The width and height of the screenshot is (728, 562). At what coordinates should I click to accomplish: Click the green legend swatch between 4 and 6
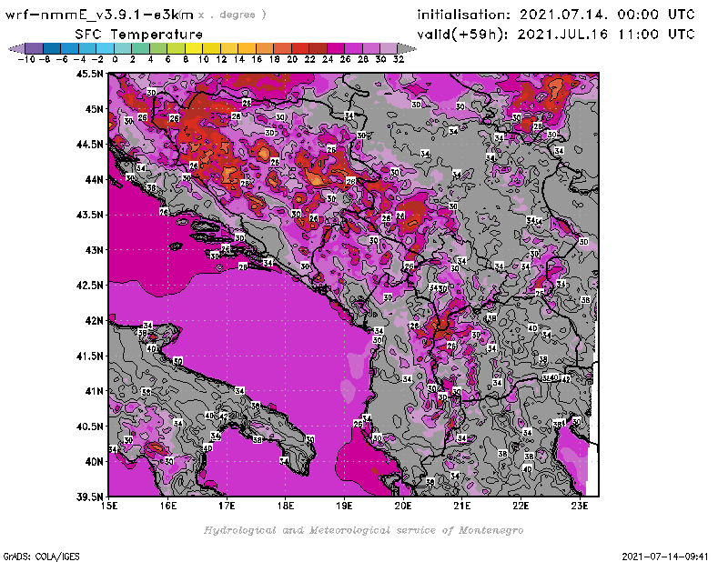157,48
